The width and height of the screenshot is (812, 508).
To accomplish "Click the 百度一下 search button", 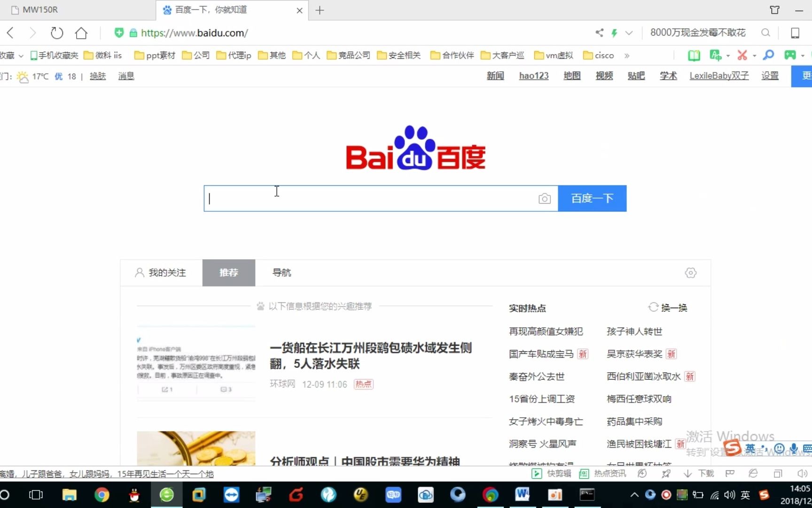I will (x=592, y=198).
